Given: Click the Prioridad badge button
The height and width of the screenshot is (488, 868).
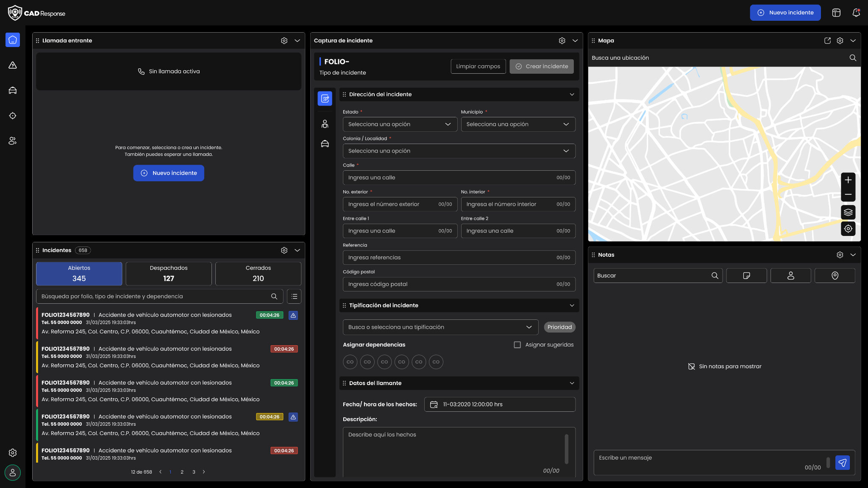Looking at the screenshot, I should point(559,327).
